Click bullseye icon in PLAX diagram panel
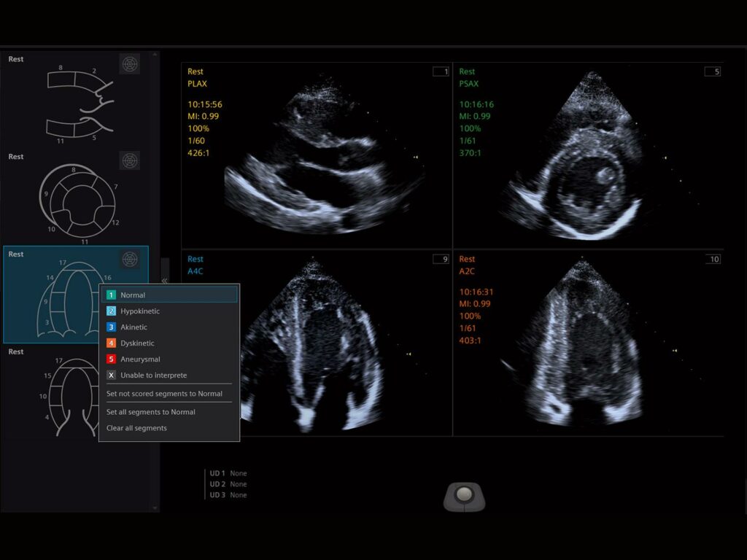The width and height of the screenshot is (747, 560). coord(129,64)
